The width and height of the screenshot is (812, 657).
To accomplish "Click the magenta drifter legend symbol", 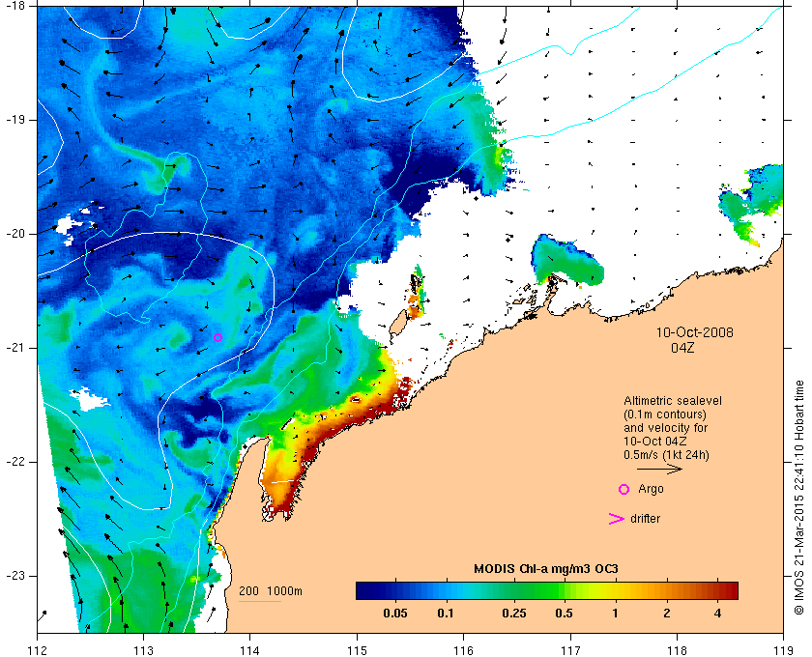I will click(x=617, y=519).
